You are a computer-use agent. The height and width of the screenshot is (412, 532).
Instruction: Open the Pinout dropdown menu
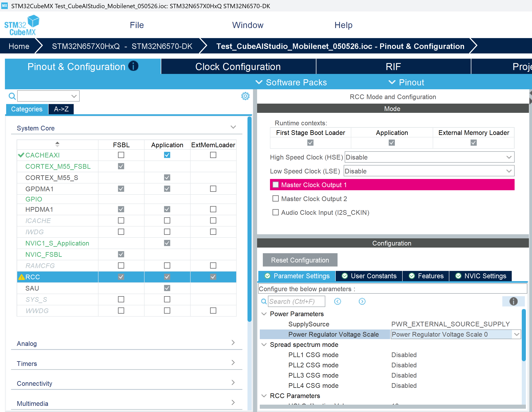pyautogui.click(x=406, y=82)
